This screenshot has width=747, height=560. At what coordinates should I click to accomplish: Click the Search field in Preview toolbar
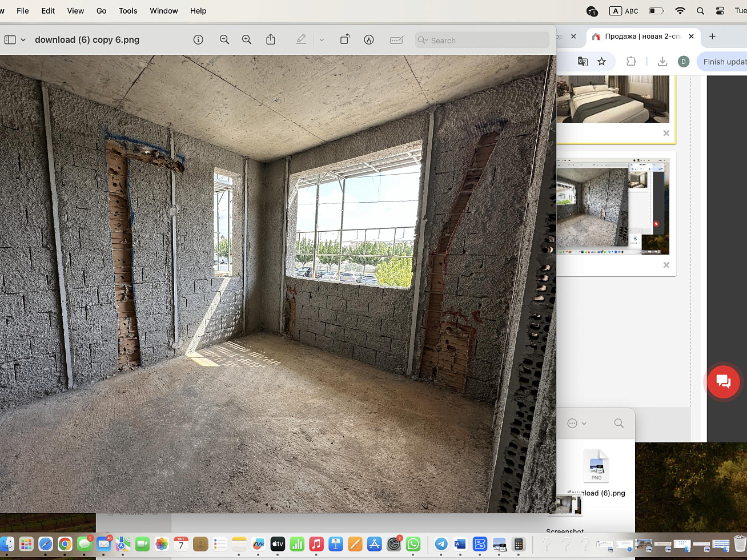(483, 41)
